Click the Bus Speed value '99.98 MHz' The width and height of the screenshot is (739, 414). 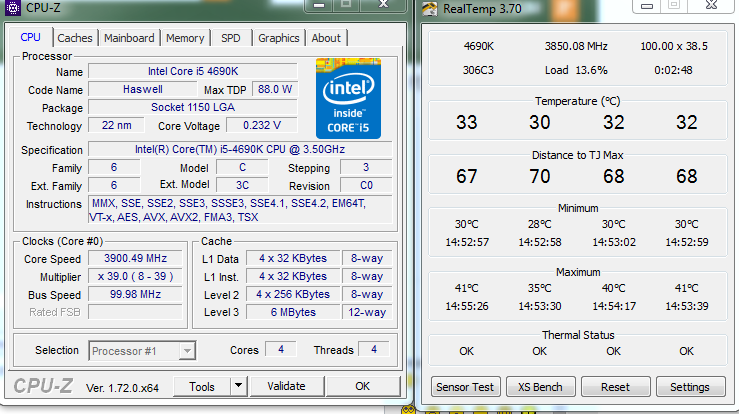(x=135, y=294)
